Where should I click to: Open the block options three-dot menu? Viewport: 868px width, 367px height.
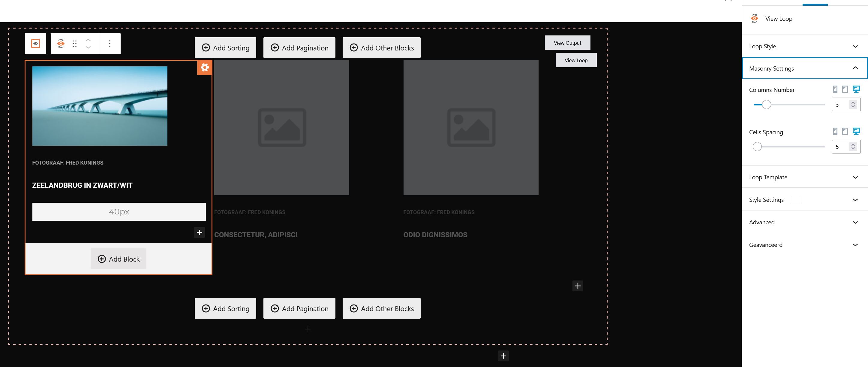(x=110, y=44)
